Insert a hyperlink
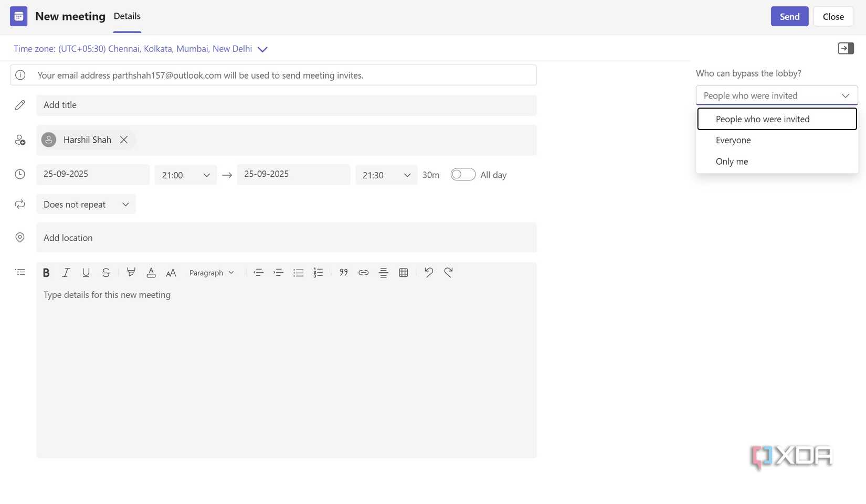The height and width of the screenshot is (504, 866). coord(363,273)
